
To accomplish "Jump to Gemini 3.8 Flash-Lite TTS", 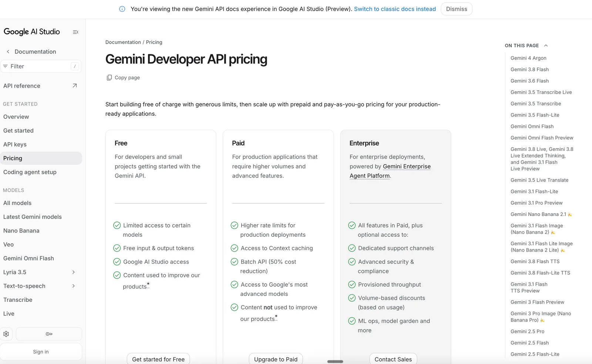I will click(540, 273).
